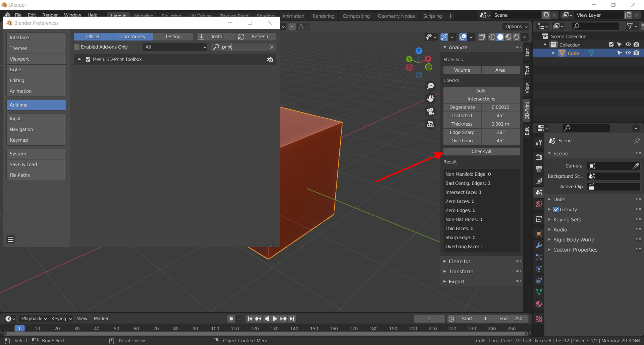
Task: Click the Degenerate threshold value slider
Action: point(500,107)
